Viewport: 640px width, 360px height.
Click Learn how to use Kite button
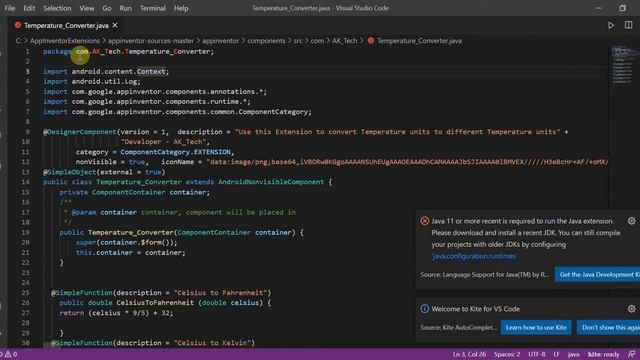click(536, 327)
